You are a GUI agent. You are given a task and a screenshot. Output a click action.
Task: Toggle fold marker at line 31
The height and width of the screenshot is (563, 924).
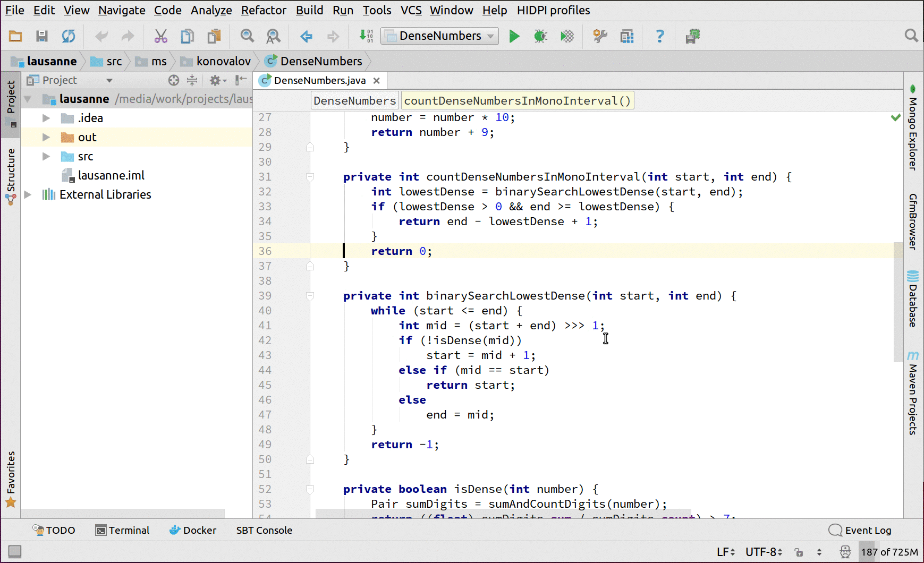point(310,177)
